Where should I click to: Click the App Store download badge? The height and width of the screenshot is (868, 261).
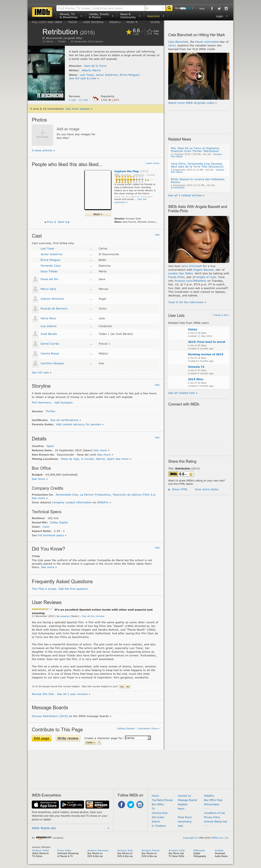[x=45, y=805]
